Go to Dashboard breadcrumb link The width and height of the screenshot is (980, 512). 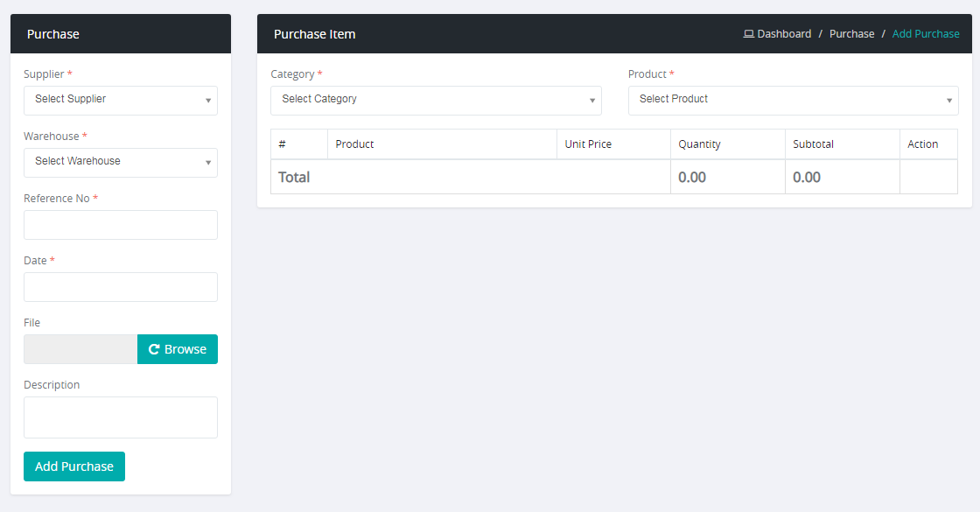click(x=784, y=34)
